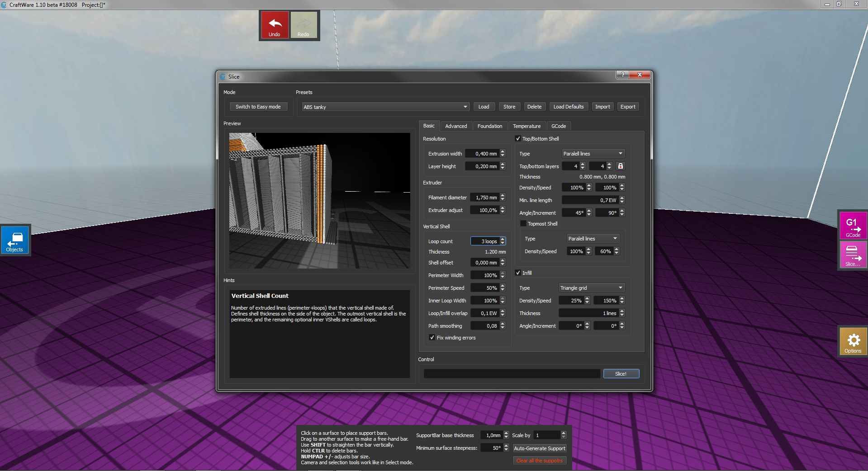Enable the Topmost Shell checkbox
This screenshot has width=868, height=471.
[523, 224]
